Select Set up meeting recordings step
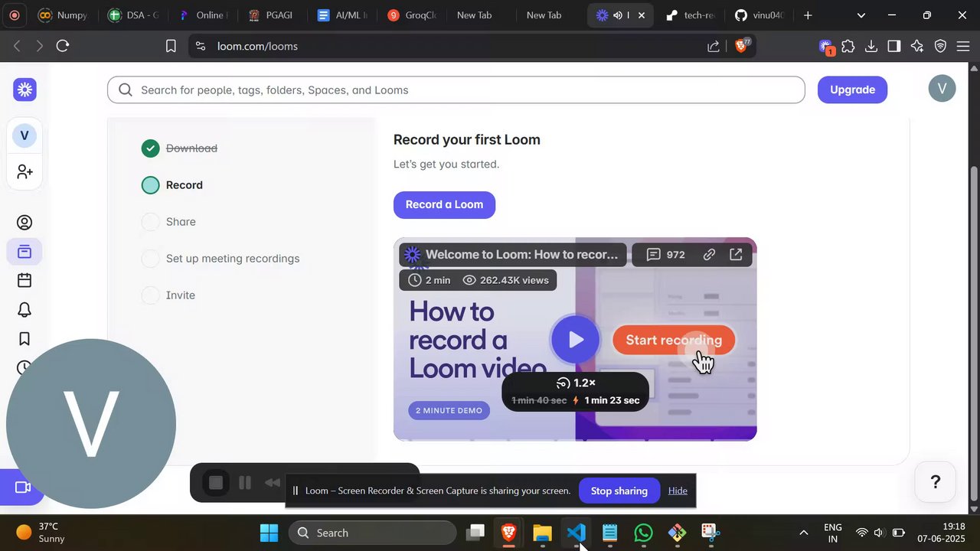The width and height of the screenshot is (980, 551). pyautogui.click(x=220, y=259)
